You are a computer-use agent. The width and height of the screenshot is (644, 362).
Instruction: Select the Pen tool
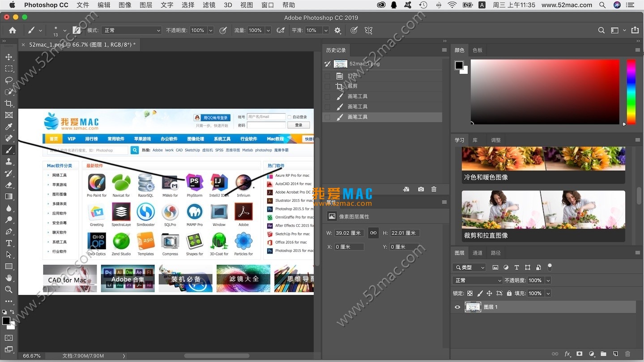click(9, 231)
